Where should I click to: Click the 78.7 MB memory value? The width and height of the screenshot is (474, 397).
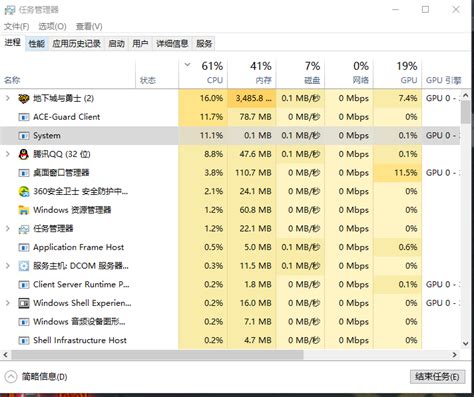click(x=256, y=117)
